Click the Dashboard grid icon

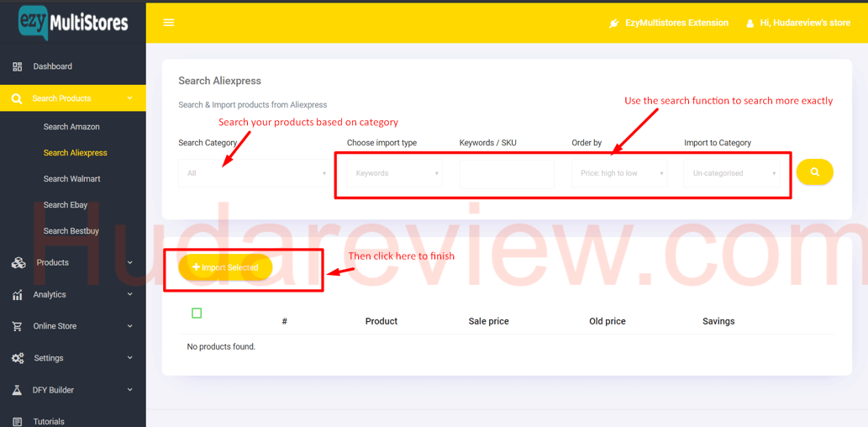(x=17, y=66)
